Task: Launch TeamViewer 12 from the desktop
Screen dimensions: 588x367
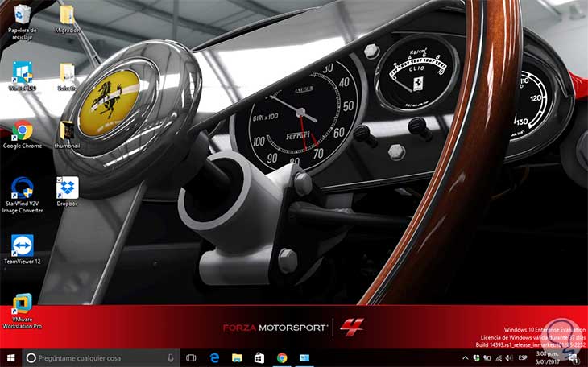Action: pos(22,249)
